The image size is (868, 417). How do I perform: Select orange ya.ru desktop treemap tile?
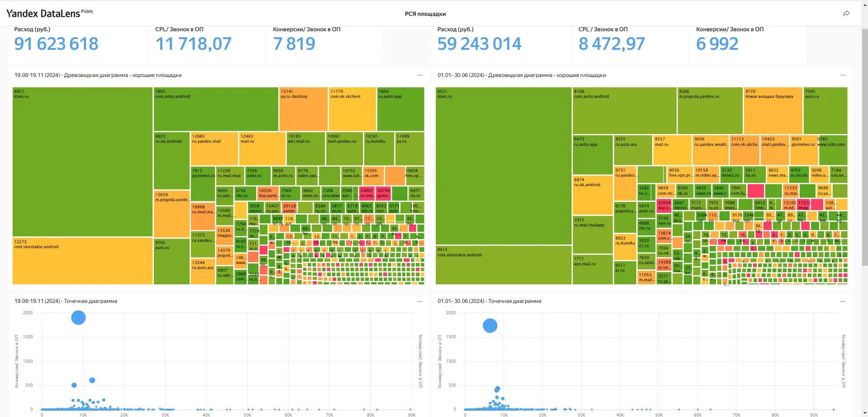point(303,110)
